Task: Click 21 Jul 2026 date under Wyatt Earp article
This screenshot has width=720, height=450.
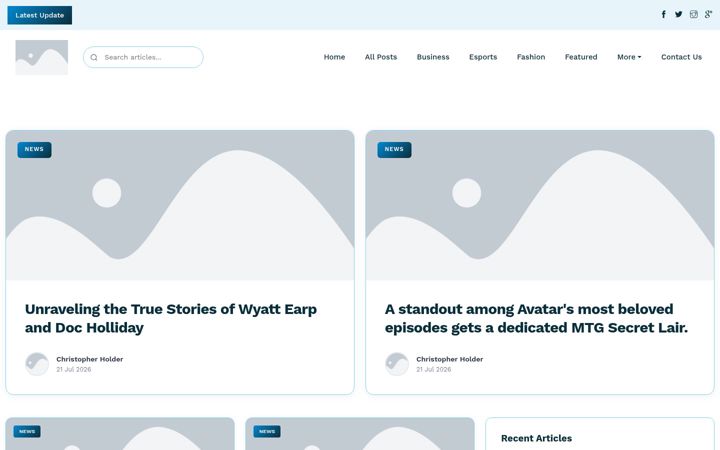Action: point(73,369)
